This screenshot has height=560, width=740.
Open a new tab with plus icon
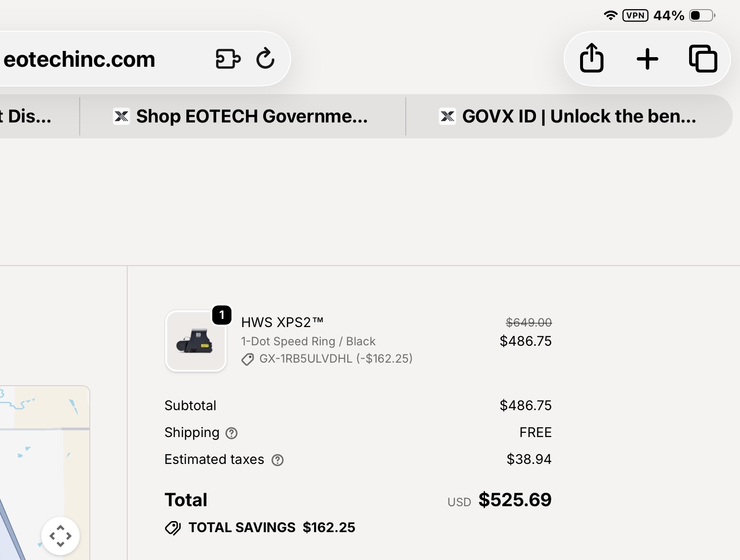(x=647, y=59)
